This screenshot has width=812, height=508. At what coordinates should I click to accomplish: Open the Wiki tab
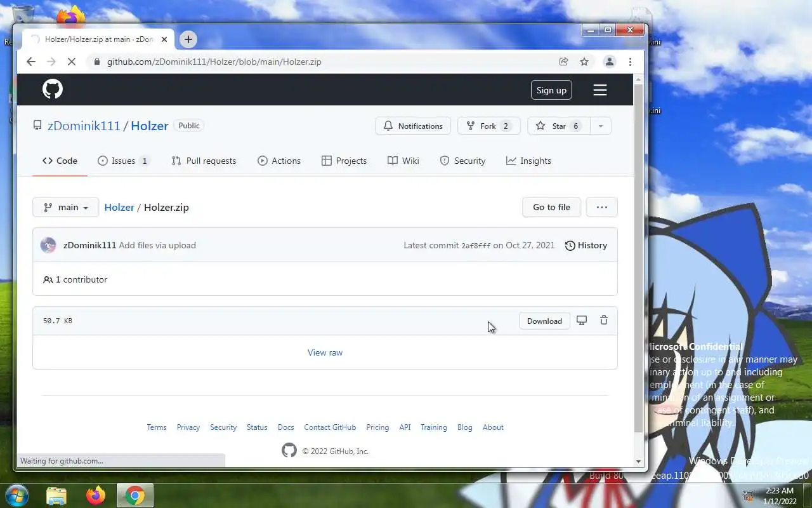pos(403,161)
